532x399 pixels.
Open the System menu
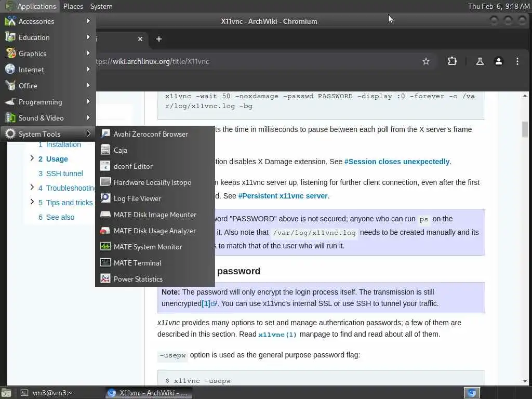pyautogui.click(x=101, y=6)
